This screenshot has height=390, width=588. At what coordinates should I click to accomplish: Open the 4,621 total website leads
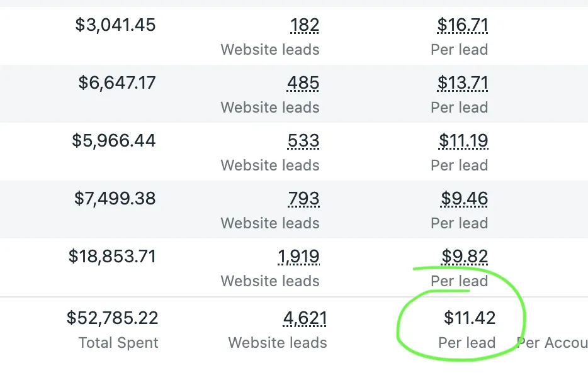click(x=305, y=318)
